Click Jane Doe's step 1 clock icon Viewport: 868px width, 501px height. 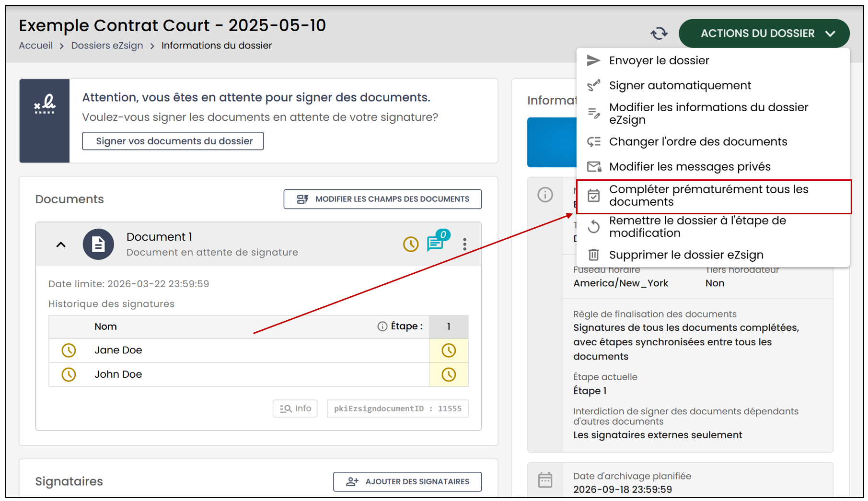pos(449,350)
